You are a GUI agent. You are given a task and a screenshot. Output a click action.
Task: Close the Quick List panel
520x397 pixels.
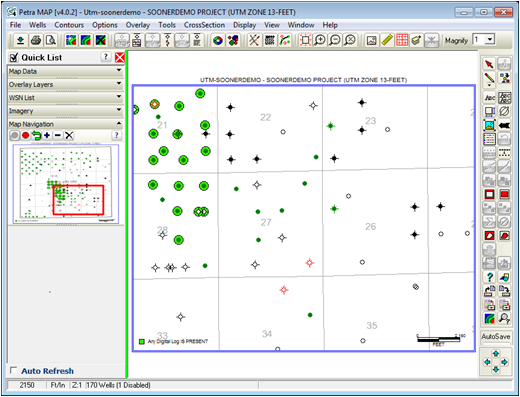coord(120,57)
